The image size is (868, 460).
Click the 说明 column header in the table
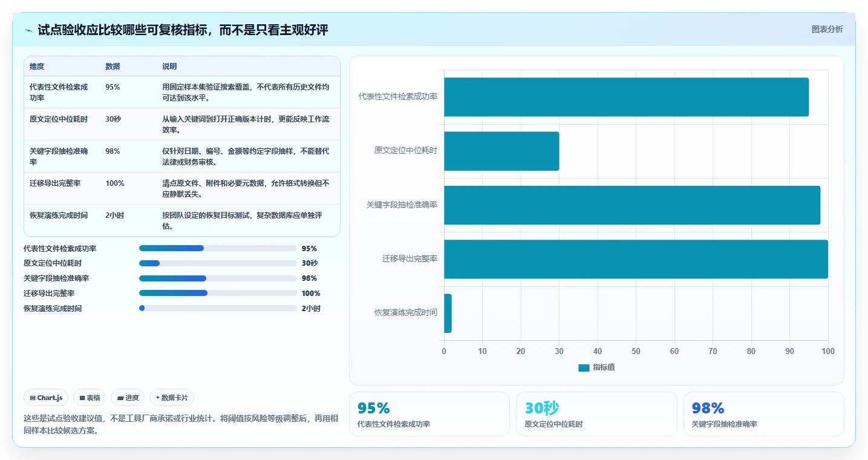point(169,67)
